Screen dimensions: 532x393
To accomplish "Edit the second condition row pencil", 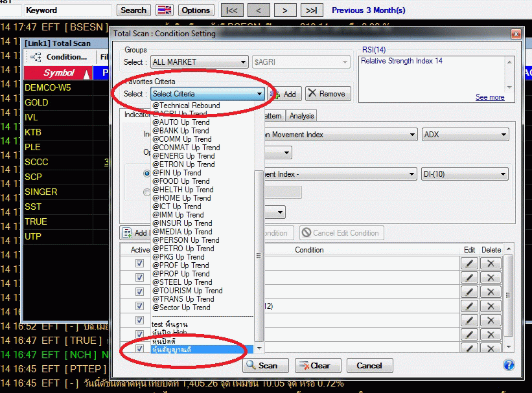I will [469, 278].
